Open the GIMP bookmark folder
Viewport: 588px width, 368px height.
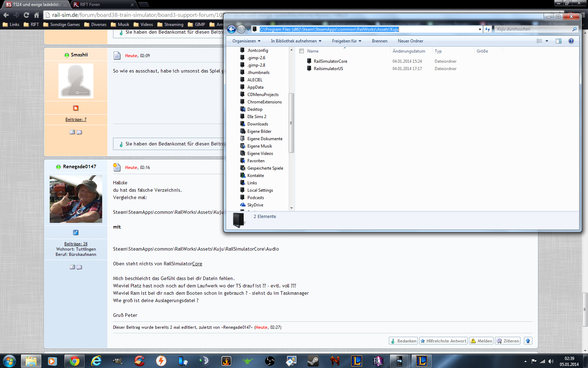pos(196,25)
